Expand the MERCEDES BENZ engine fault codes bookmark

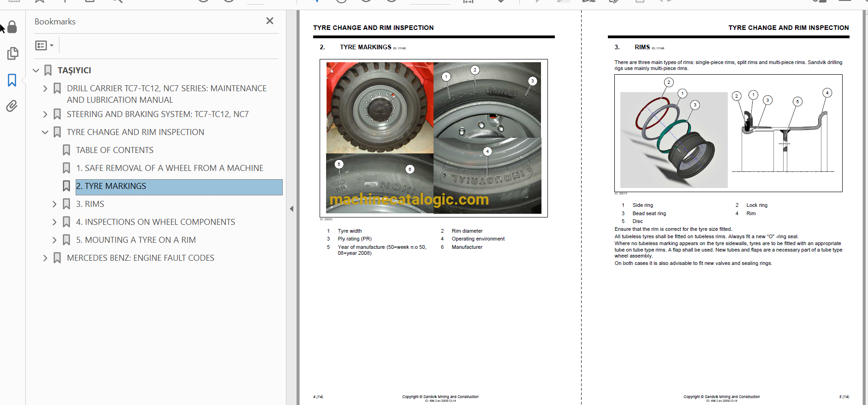45,258
